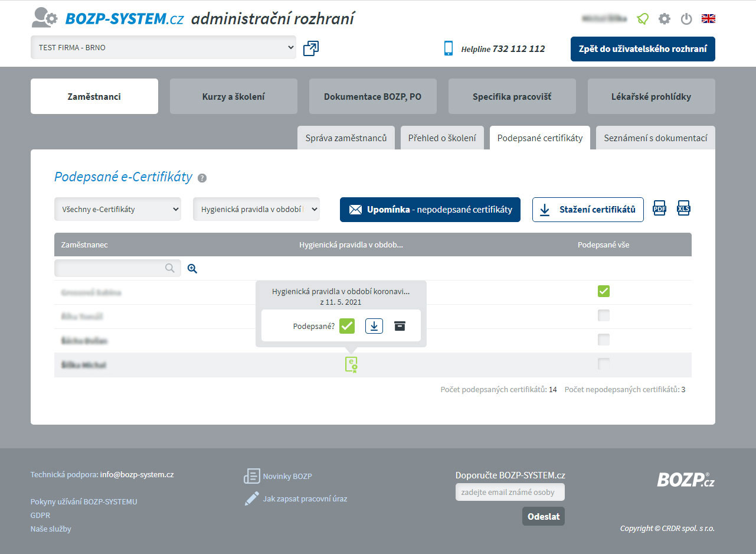The image size is (756, 554).
Task: Open Novinky BOZP link
Action: click(287, 476)
